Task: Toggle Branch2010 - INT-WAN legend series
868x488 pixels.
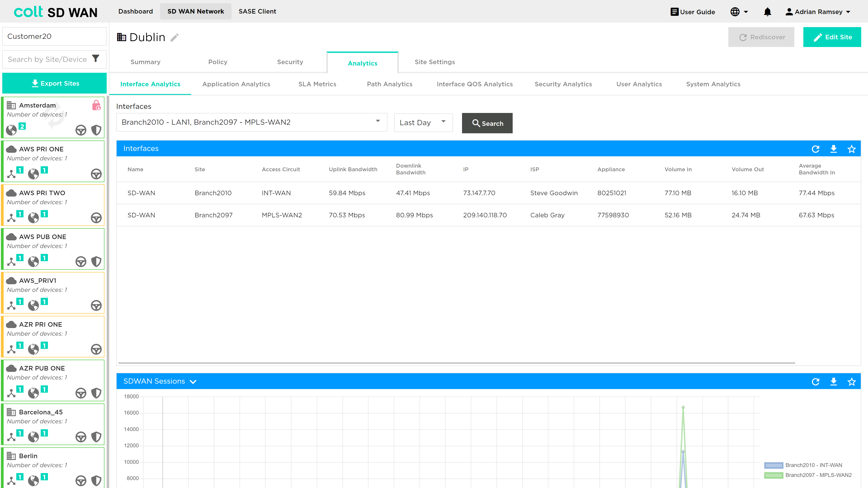Action: click(x=803, y=465)
